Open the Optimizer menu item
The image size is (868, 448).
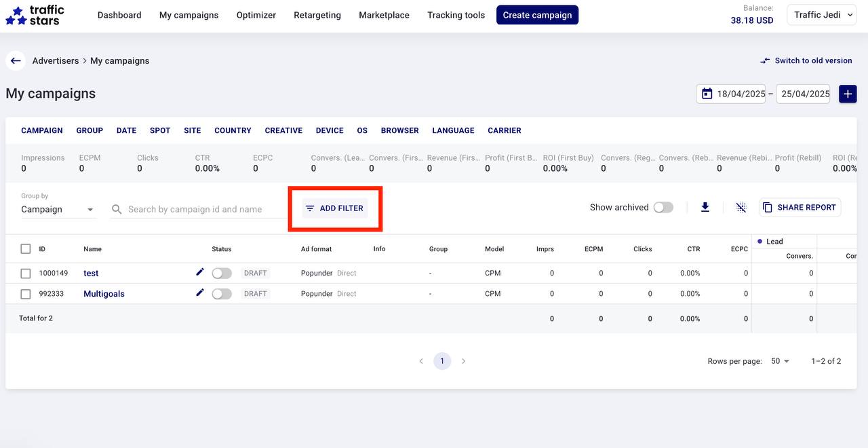[x=256, y=15]
